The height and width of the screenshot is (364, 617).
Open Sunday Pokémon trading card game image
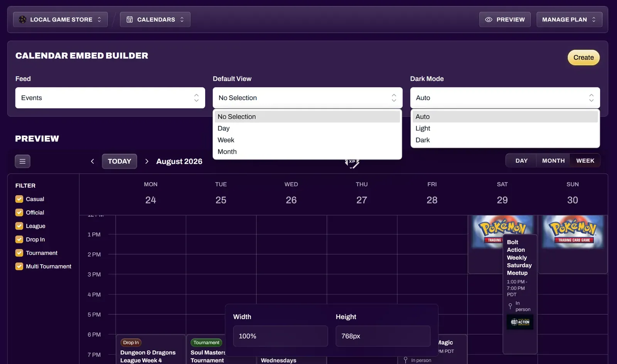point(573,231)
